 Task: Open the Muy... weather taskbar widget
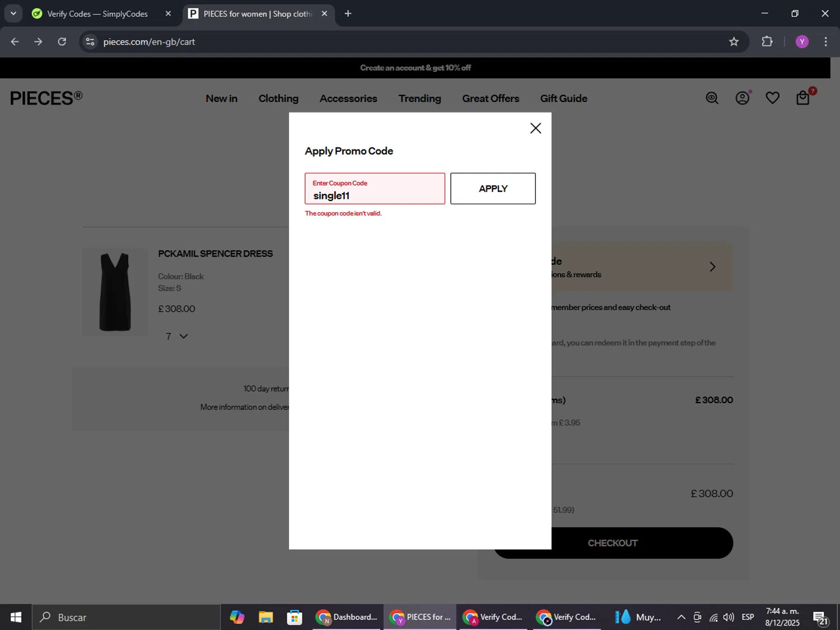[x=638, y=617]
